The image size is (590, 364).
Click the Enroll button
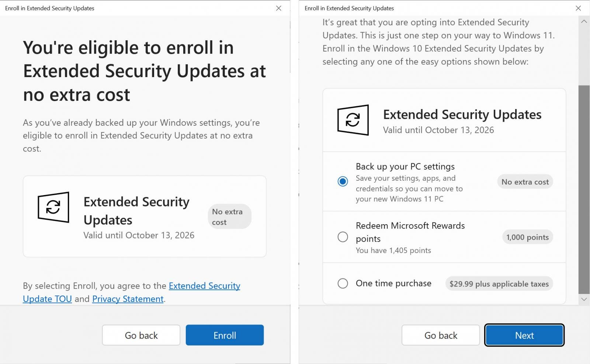coord(225,335)
